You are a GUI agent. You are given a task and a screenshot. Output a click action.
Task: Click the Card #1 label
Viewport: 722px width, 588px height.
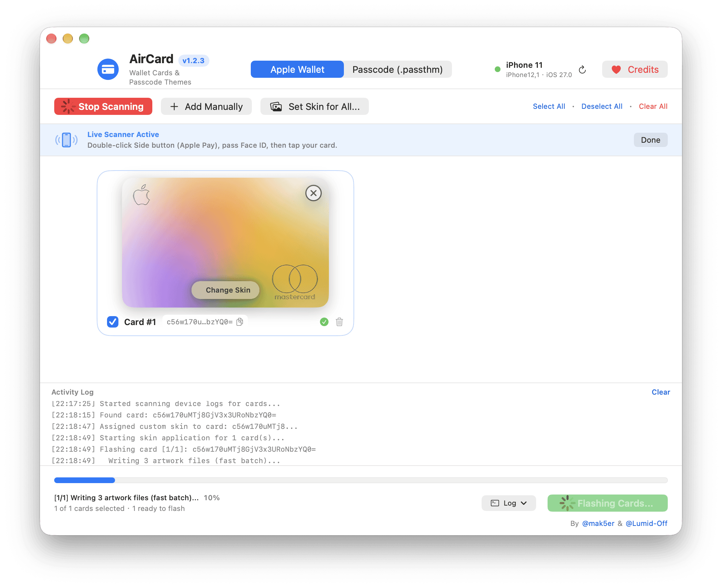point(140,322)
